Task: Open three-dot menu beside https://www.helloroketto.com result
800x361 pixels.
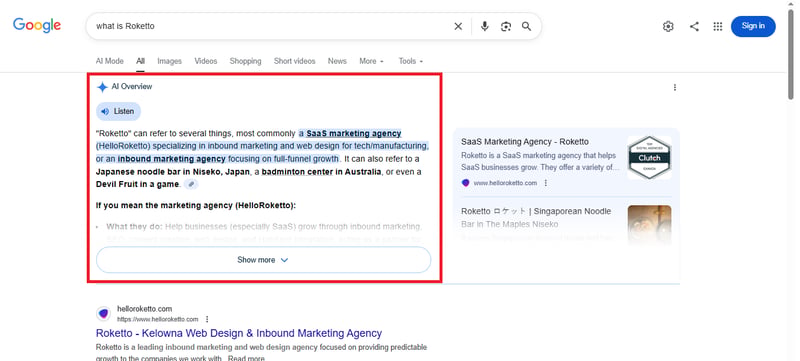Action: [x=207, y=319]
